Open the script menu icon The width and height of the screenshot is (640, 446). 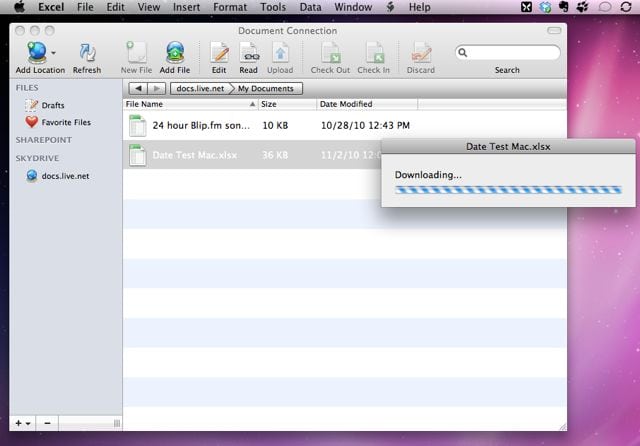tap(390, 7)
